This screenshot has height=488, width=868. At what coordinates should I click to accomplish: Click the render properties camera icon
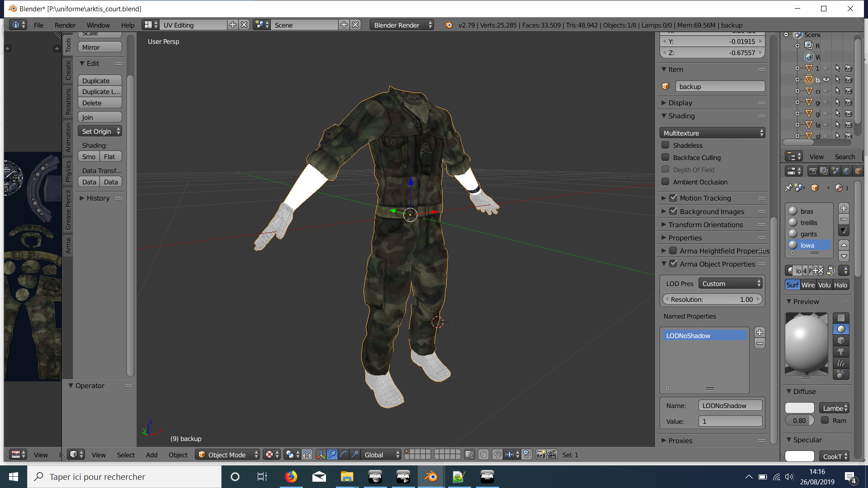[x=812, y=171]
